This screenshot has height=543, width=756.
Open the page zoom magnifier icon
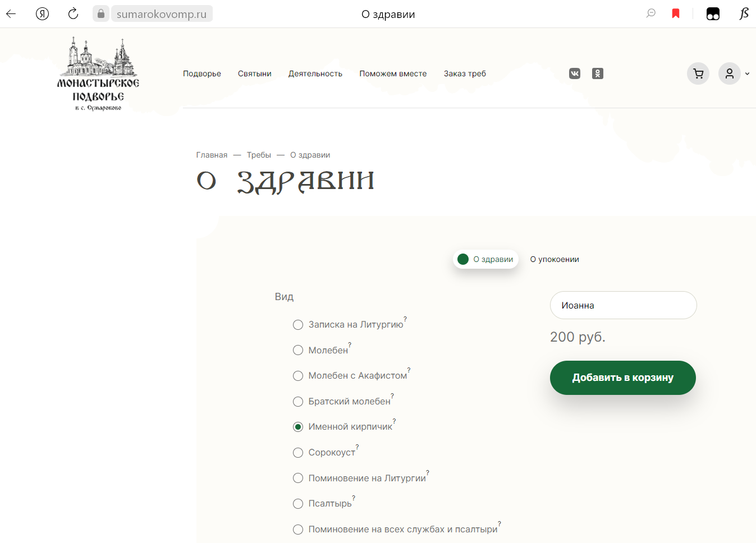click(650, 13)
